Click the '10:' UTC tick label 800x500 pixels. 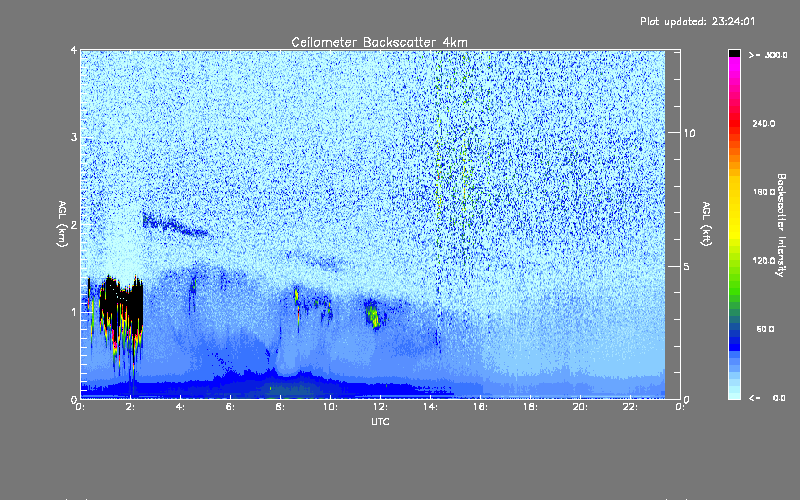click(330, 407)
